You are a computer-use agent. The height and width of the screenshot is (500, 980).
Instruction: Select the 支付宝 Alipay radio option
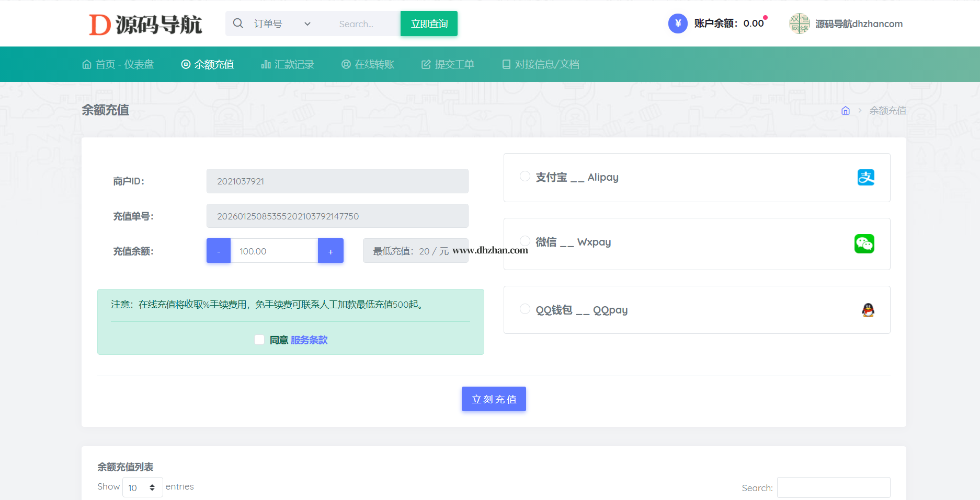525,177
